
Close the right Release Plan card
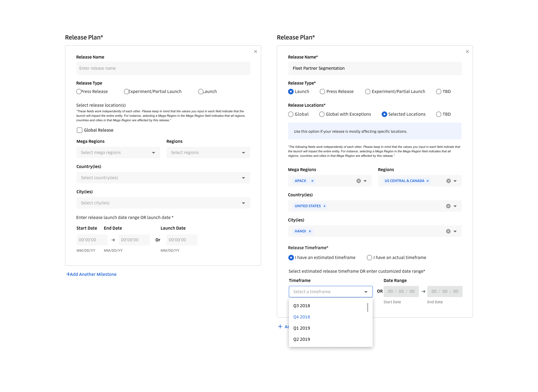(x=467, y=52)
